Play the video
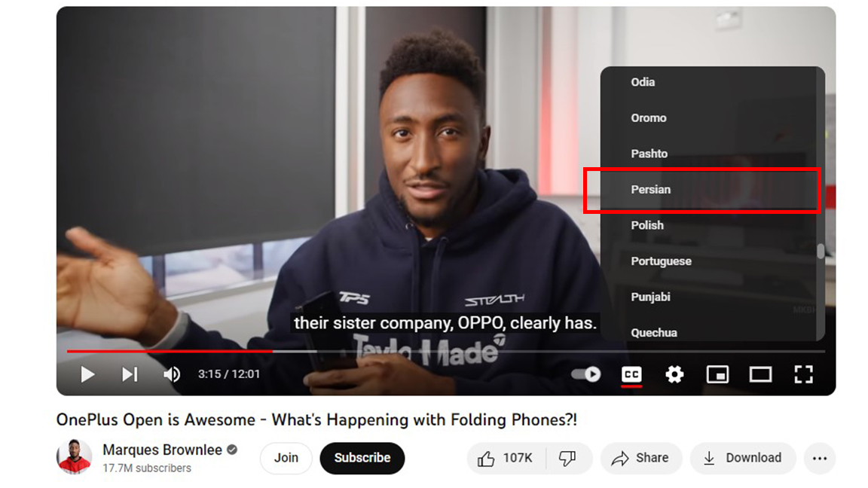 point(87,374)
